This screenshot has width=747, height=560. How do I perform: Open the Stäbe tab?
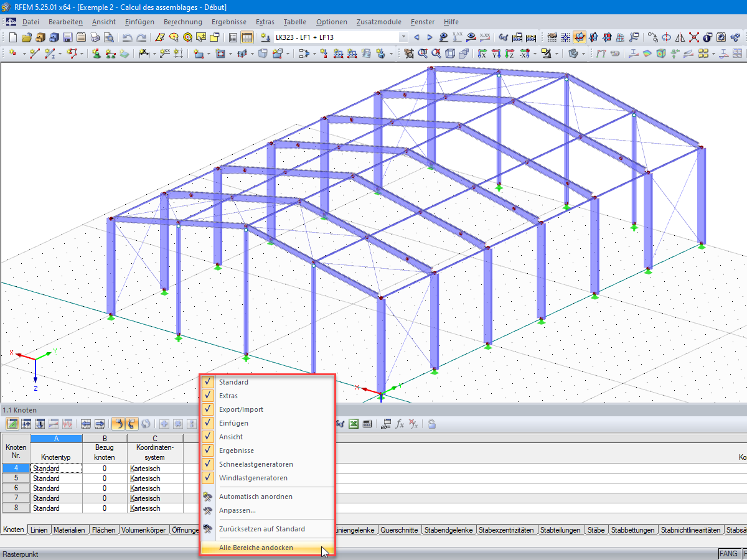coord(596,530)
